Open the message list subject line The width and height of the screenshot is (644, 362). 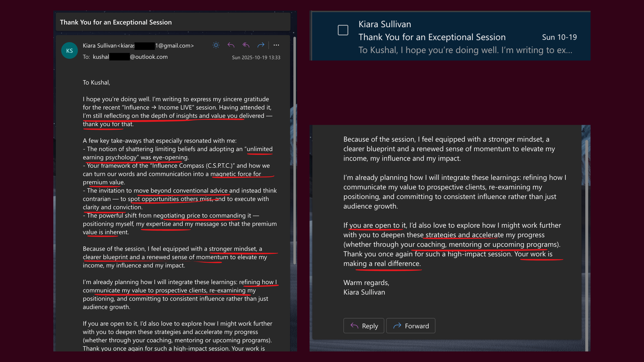tap(432, 37)
